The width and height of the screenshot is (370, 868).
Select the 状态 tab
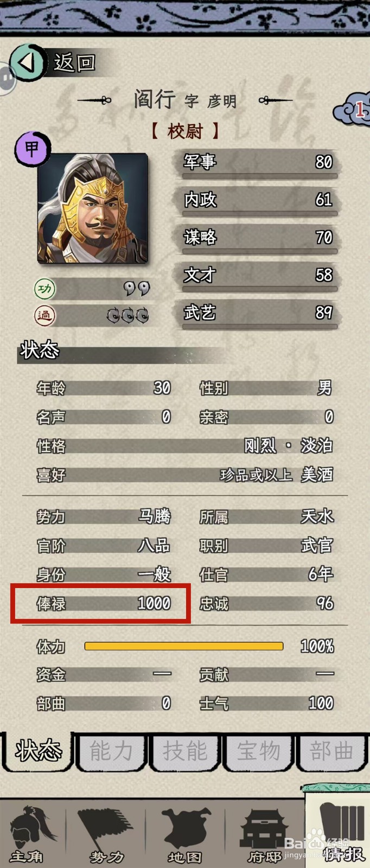(38, 751)
